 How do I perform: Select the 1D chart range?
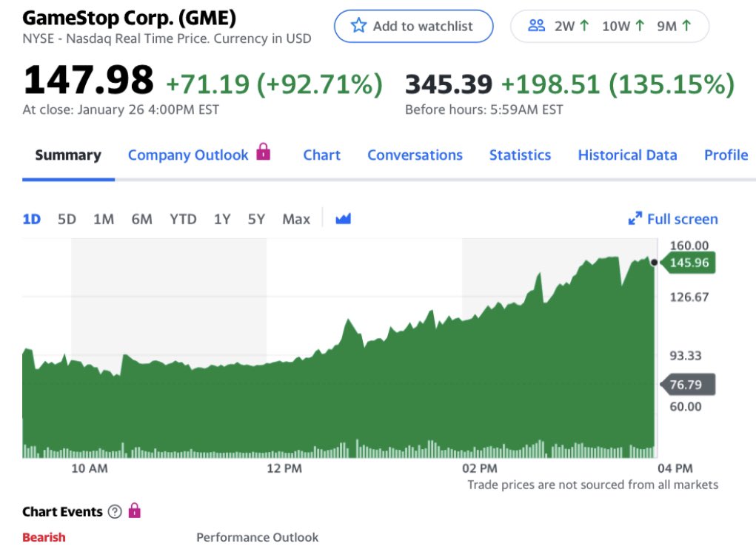pyautogui.click(x=31, y=219)
